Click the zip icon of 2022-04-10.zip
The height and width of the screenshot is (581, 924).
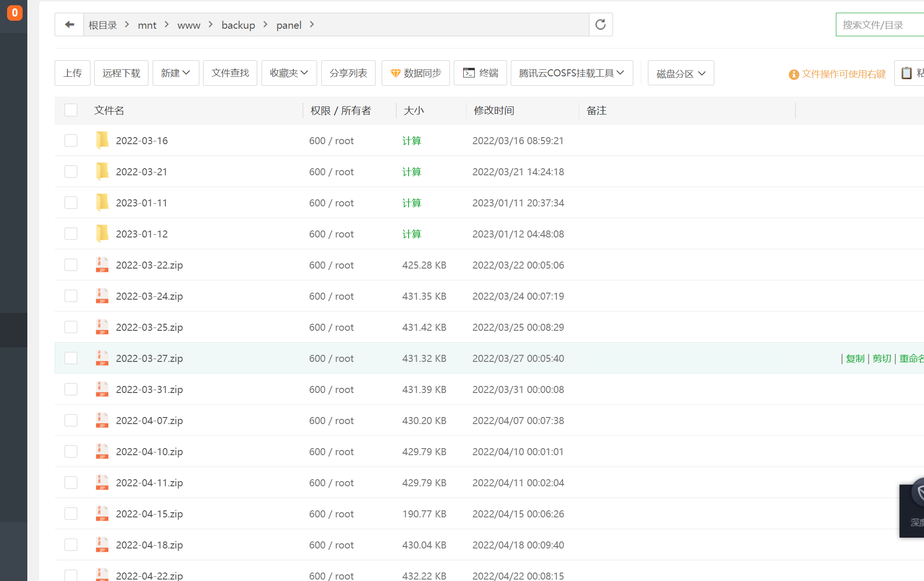(x=102, y=451)
